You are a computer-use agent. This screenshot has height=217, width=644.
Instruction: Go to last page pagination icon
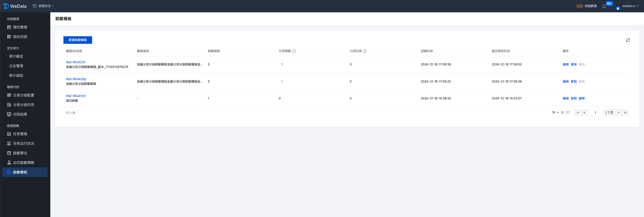click(x=625, y=113)
